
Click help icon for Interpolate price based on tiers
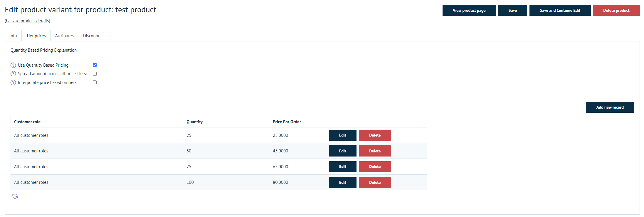(x=13, y=83)
